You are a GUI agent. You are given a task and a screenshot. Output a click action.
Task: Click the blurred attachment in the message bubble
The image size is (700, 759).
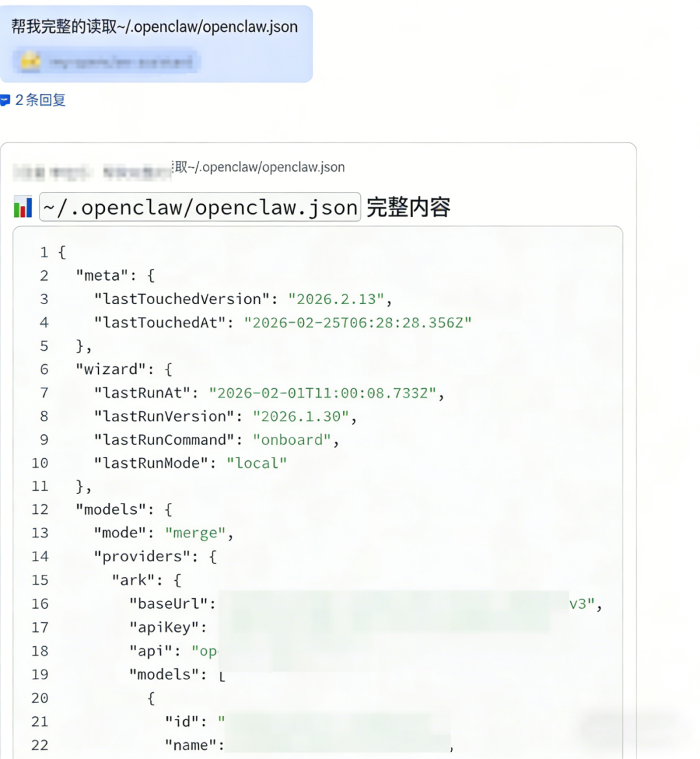107,61
